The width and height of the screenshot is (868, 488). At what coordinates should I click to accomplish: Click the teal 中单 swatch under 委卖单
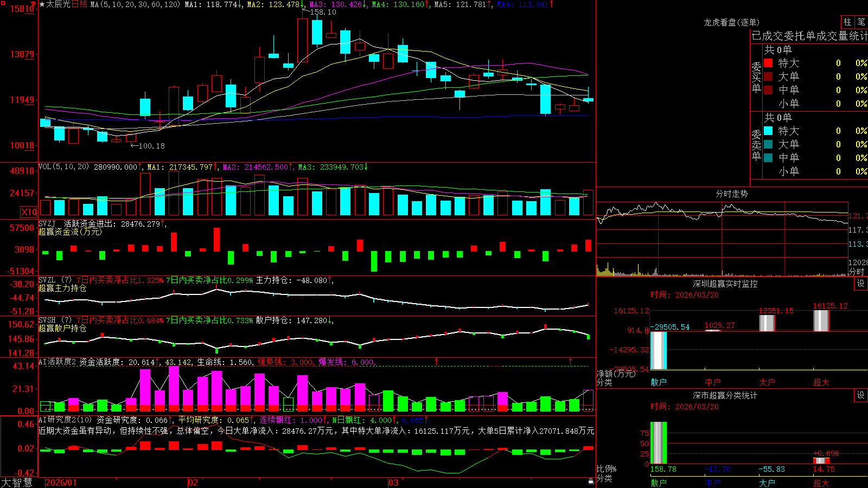coord(768,158)
